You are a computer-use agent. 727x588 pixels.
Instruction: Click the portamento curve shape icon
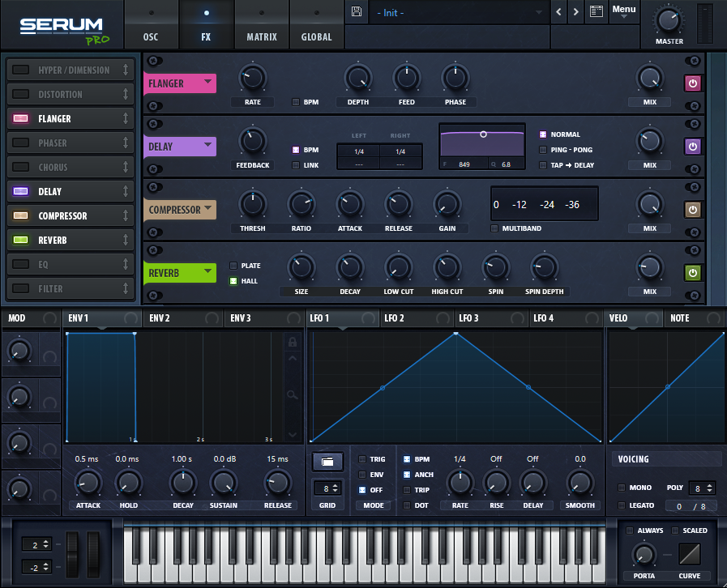pyautogui.click(x=690, y=554)
